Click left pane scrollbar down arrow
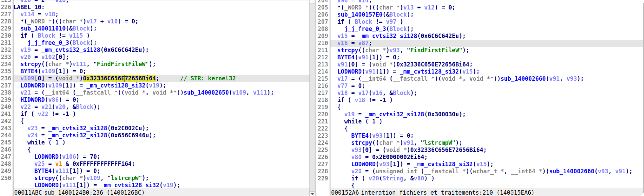Screen dimensions: 644x196 point(312,194)
